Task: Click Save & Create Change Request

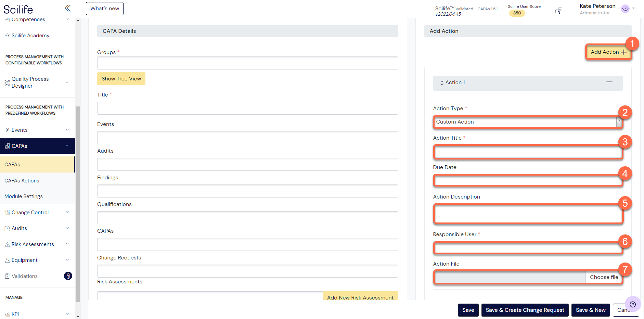Action: 525,310
